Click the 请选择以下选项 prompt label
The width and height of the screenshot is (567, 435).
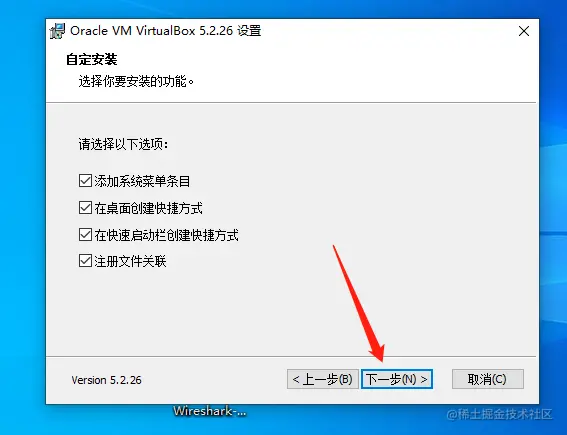[123, 144]
